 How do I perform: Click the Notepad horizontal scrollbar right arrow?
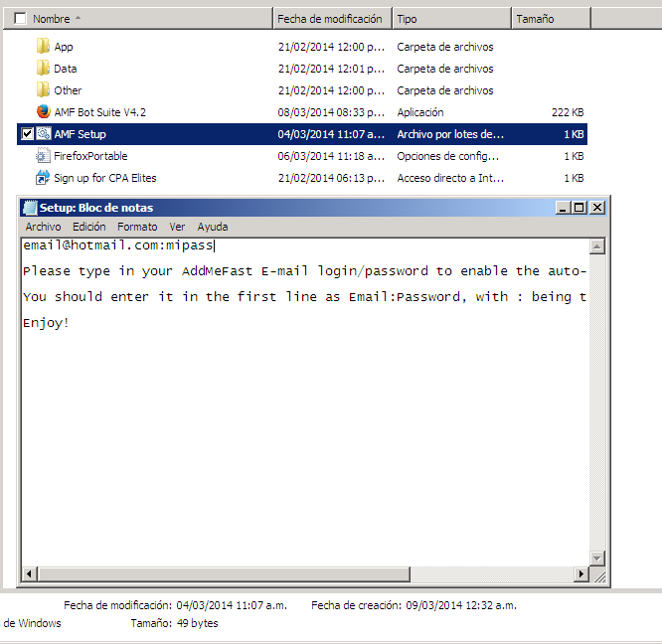pyautogui.click(x=581, y=574)
